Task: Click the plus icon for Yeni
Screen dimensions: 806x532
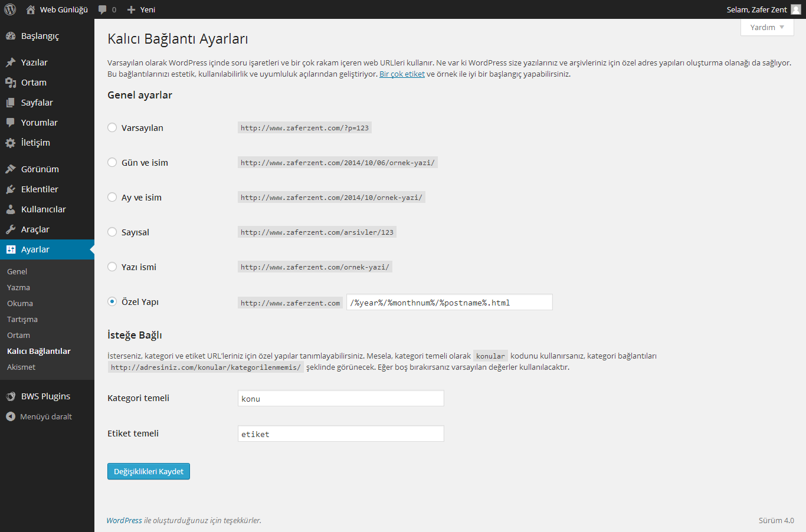Action: point(132,9)
